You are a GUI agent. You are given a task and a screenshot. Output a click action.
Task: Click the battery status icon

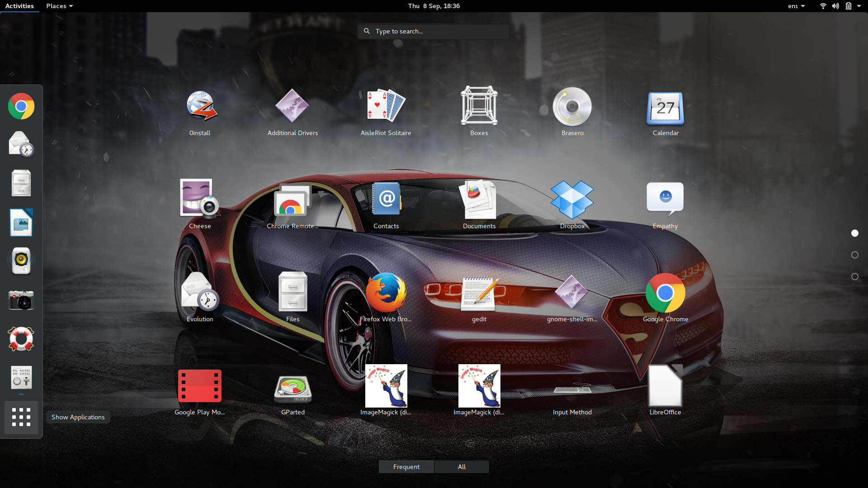[849, 6]
